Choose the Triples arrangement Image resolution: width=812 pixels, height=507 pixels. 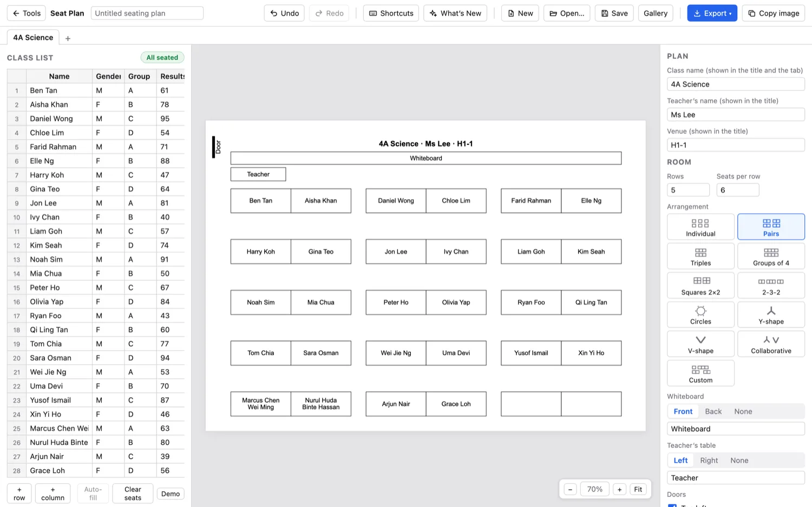pos(700,256)
